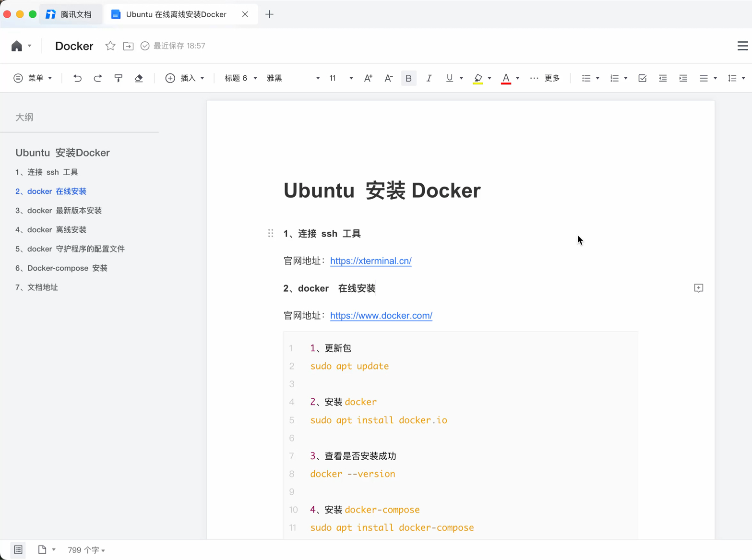
Task: Open the home icon dropdown arrow
Action: pyautogui.click(x=29, y=46)
